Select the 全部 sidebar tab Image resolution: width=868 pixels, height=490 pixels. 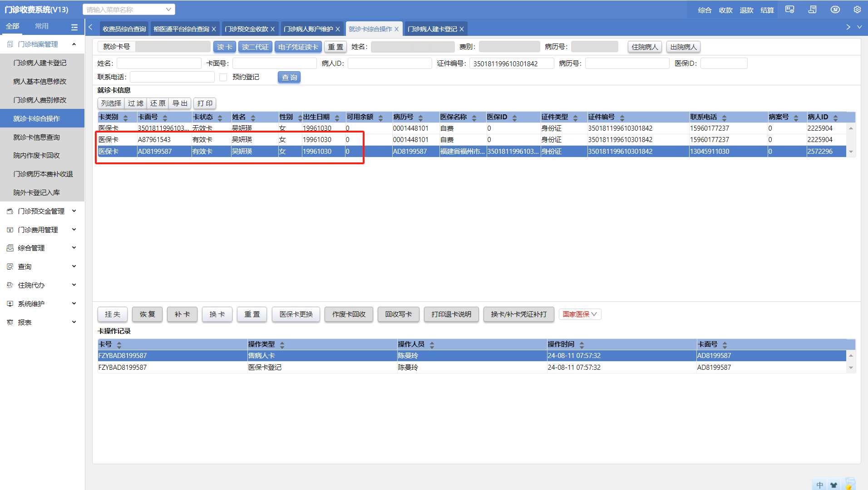click(12, 26)
